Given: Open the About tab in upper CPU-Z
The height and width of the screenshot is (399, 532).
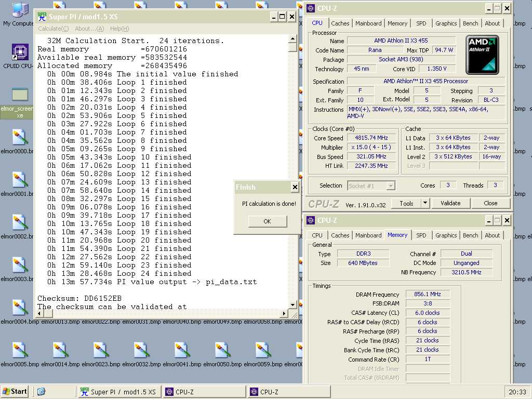Looking at the screenshot, I should 492,23.
